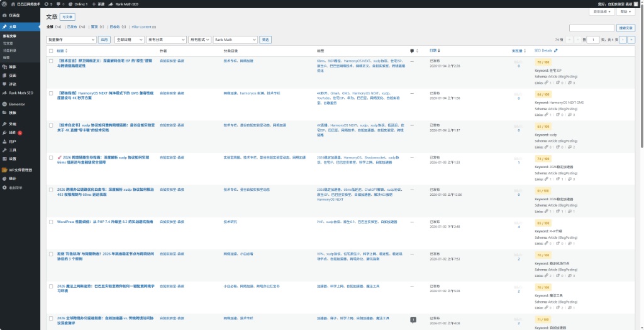Open 所有文章 all posts submenu item
Viewport: 644px width, 330px height.
pos(10,36)
